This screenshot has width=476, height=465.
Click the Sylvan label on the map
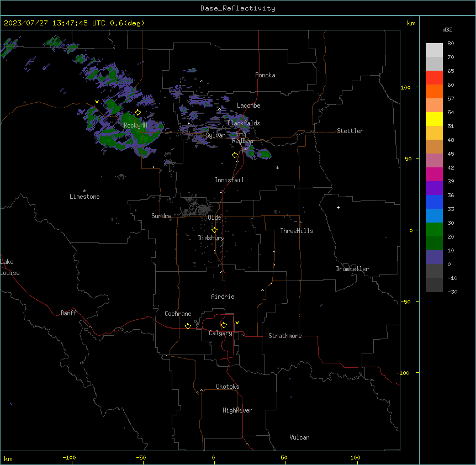click(x=215, y=135)
